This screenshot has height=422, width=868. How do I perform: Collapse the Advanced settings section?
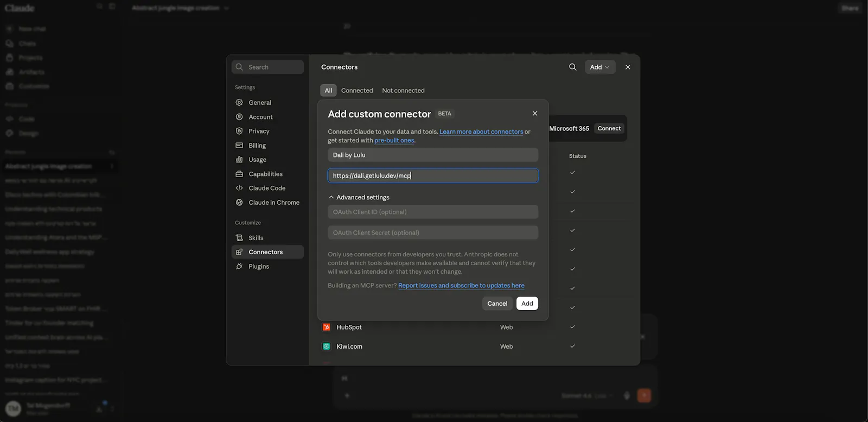click(x=359, y=197)
